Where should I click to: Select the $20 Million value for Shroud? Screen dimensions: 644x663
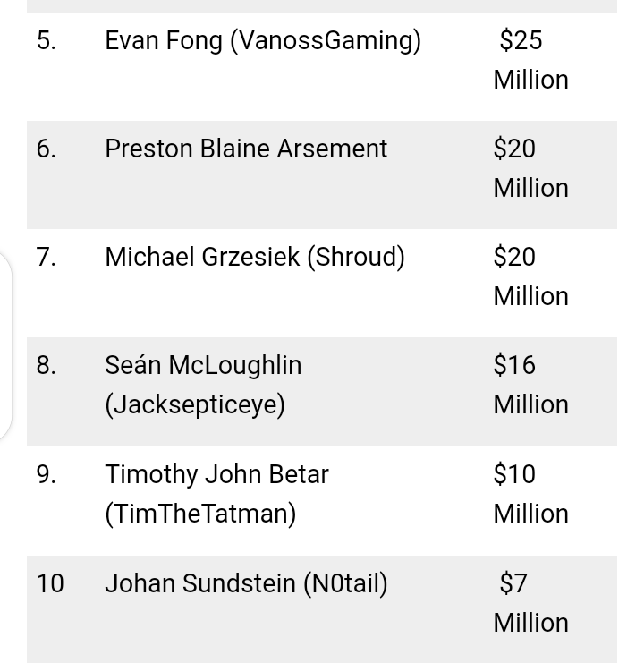click(530, 276)
